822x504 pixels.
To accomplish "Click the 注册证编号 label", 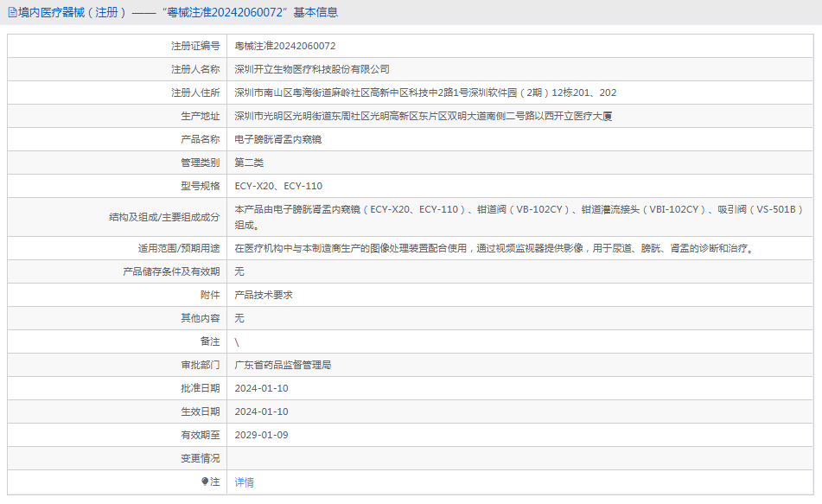I will point(195,46).
